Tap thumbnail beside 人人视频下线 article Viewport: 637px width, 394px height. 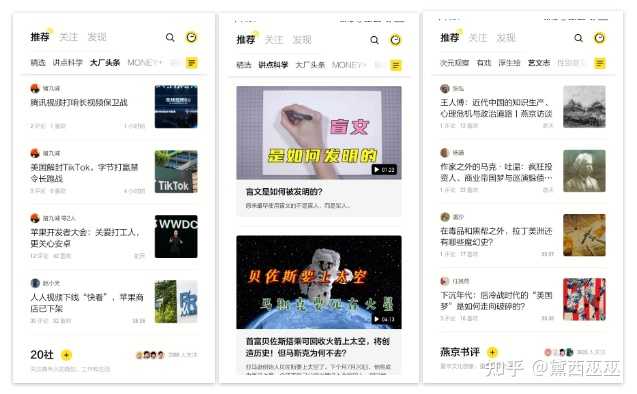(x=176, y=301)
